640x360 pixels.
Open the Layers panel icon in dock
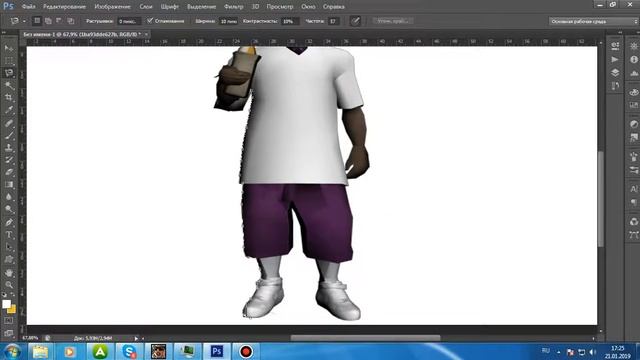pos(615,73)
